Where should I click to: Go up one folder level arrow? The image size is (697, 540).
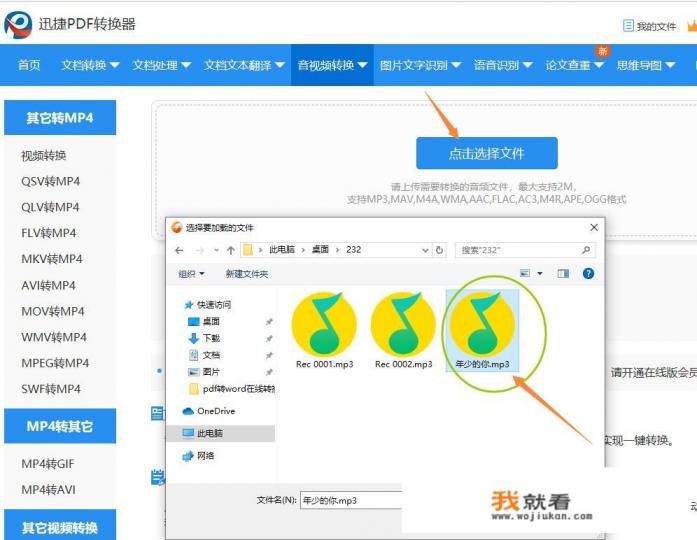coord(231,250)
